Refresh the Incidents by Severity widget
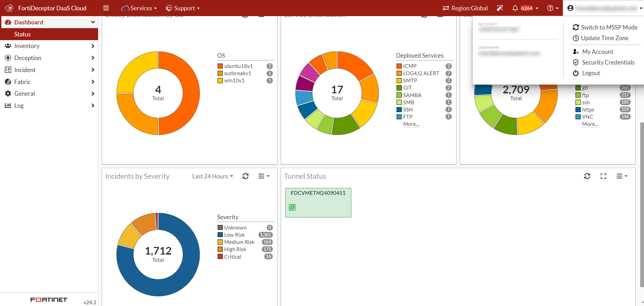The image size is (644, 306). click(x=245, y=176)
